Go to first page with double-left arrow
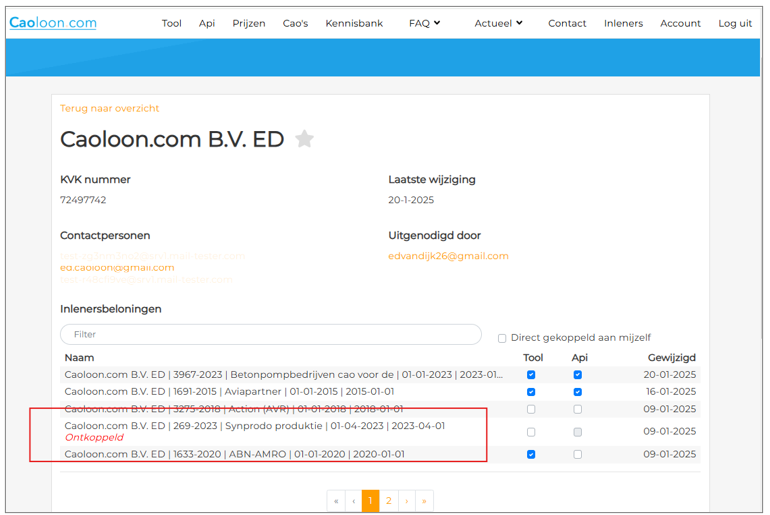This screenshot has height=515, width=770. [336, 500]
